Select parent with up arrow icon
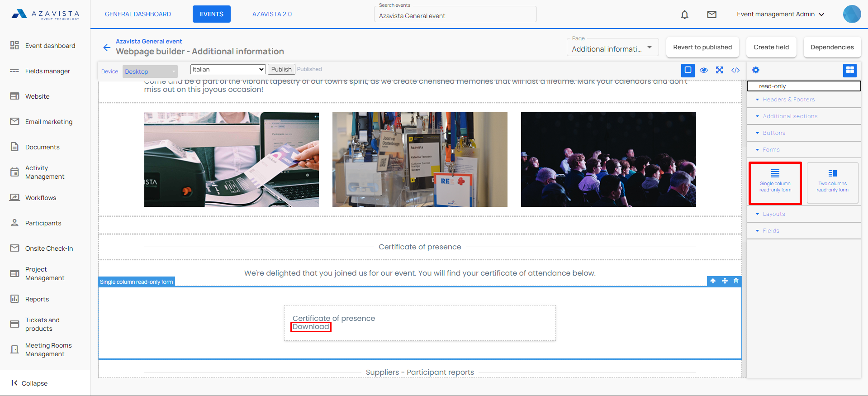The width and height of the screenshot is (868, 396). click(713, 281)
